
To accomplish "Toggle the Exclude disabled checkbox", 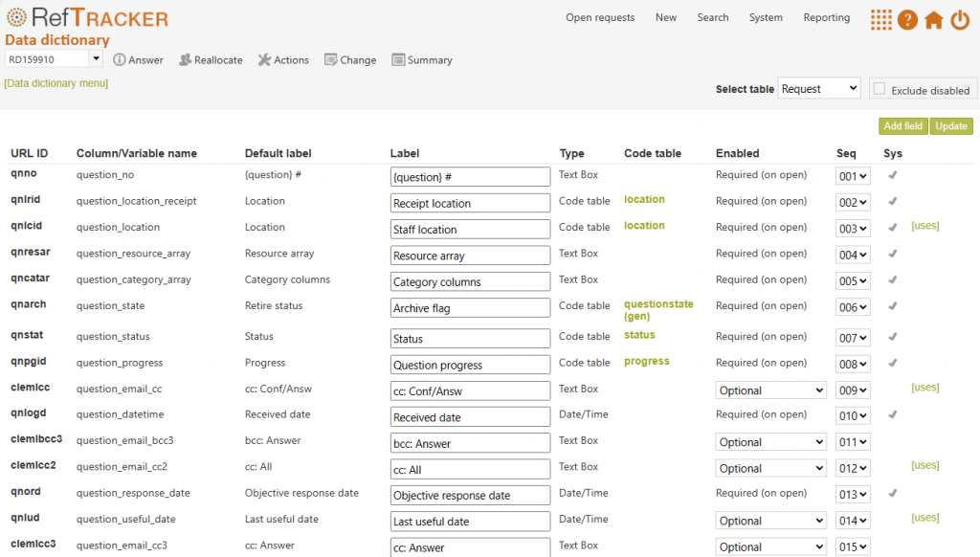I will (x=880, y=89).
